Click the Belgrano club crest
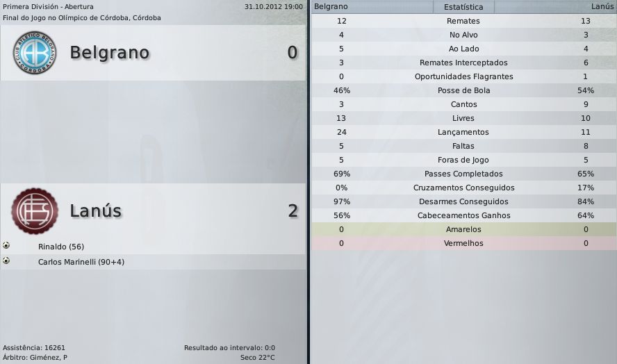 34,53
